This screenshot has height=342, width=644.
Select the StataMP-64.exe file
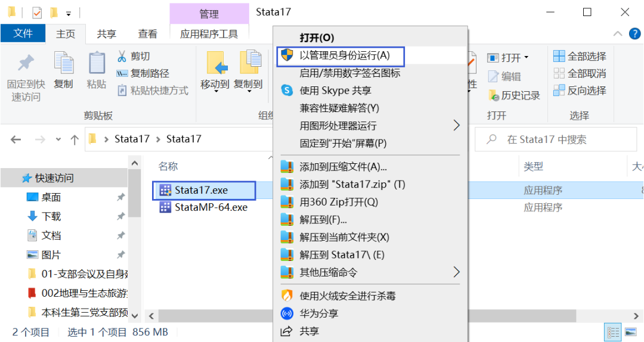pyautogui.click(x=204, y=207)
